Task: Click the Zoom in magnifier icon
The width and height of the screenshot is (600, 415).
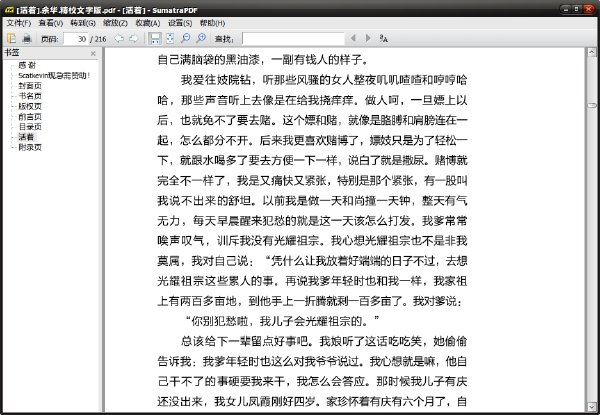Action: tap(201, 38)
